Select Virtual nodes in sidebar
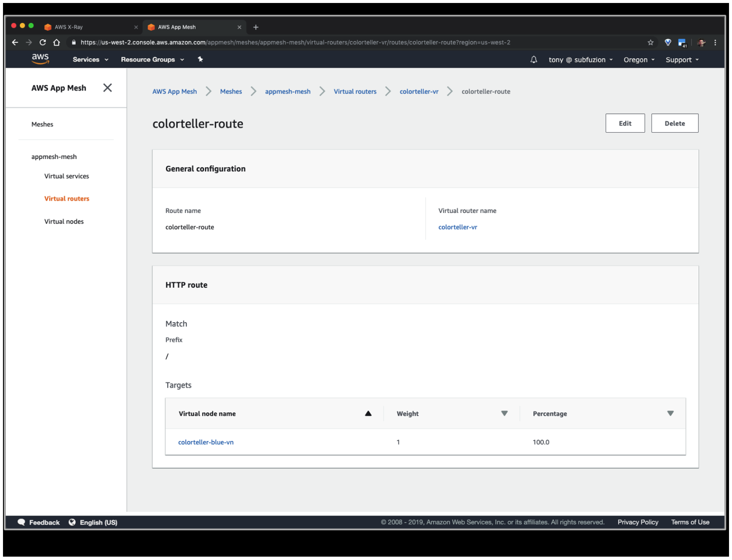This screenshot has width=732, height=560. pyautogui.click(x=64, y=221)
